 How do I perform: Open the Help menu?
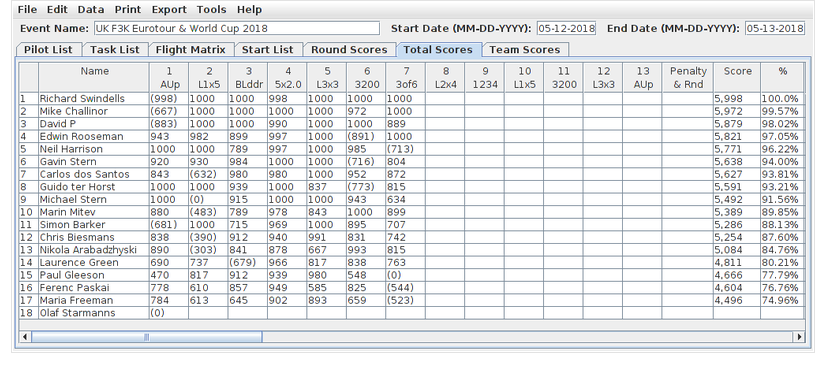[249, 10]
